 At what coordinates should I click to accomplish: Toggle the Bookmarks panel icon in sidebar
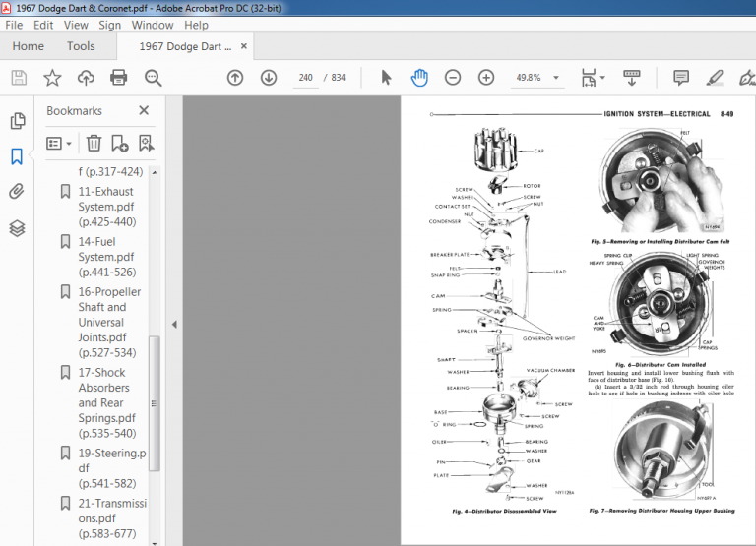coord(17,156)
